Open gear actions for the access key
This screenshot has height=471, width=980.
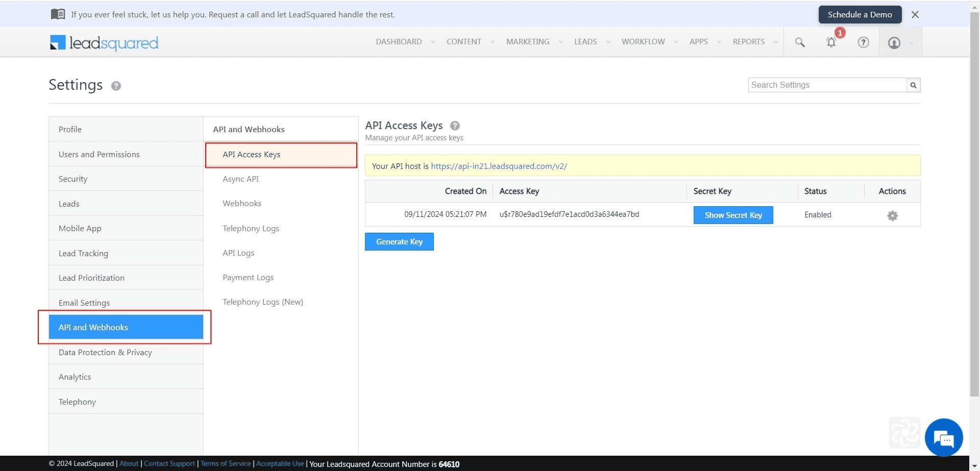click(892, 216)
